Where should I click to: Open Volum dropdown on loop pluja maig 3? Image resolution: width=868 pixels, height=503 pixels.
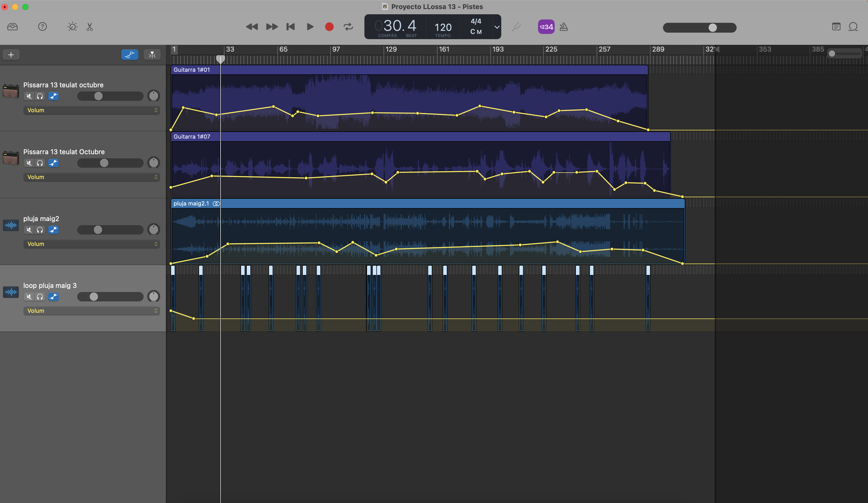[92, 311]
